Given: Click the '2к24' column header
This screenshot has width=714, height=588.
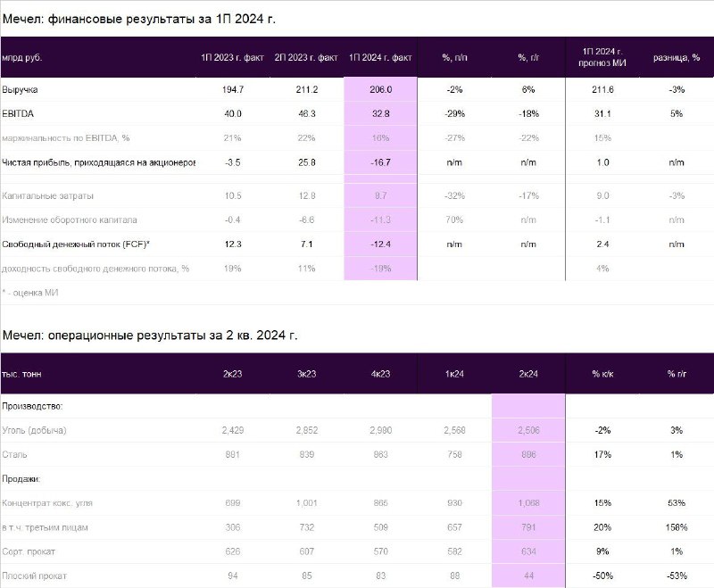Looking at the screenshot, I should click(528, 374).
